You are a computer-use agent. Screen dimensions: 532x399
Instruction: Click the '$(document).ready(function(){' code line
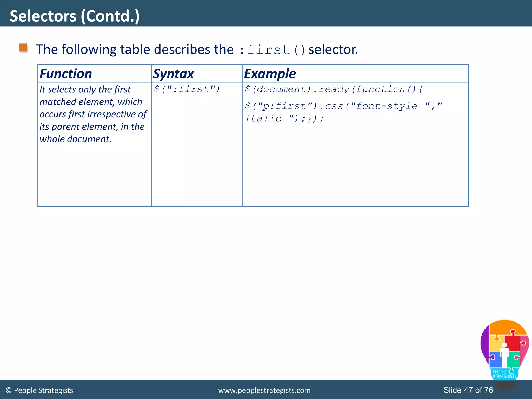[x=334, y=89]
